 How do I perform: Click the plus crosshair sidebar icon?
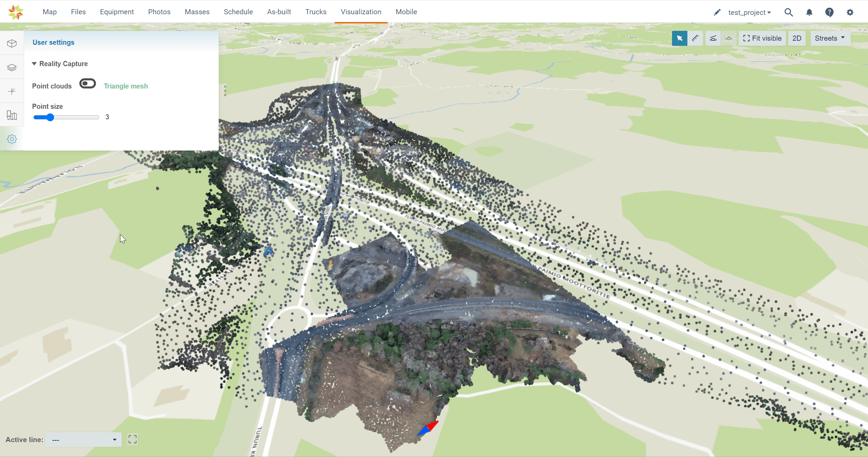coord(12,91)
